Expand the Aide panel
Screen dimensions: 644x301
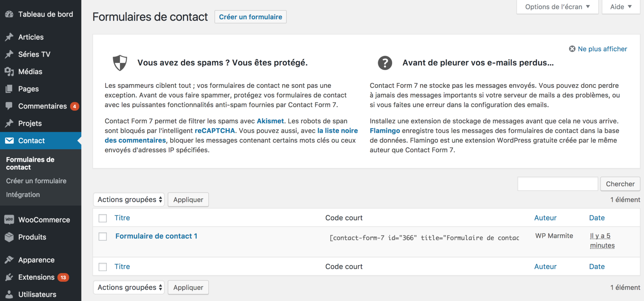(x=620, y=6)
